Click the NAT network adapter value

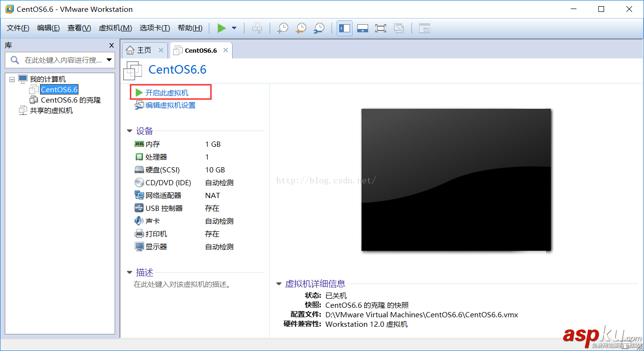coord(213,195)
